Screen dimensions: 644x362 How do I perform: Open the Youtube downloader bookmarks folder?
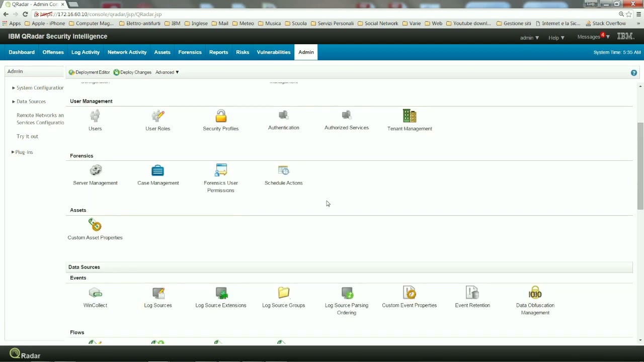468,24
